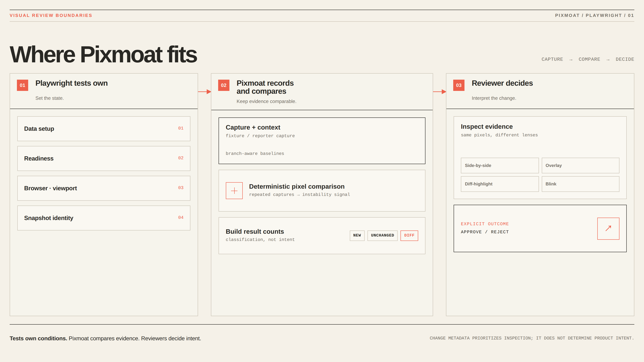Open the Browser · viewport card
The height and width of the screenshot is (362, 644).
point(104,188)
